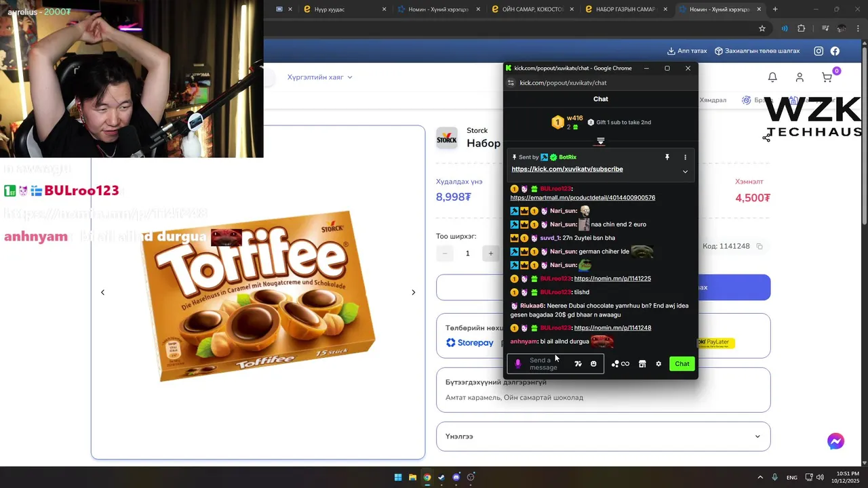The image size is (868, 488).
Task: Click the PayLater payment option
Action: point(716,342)
